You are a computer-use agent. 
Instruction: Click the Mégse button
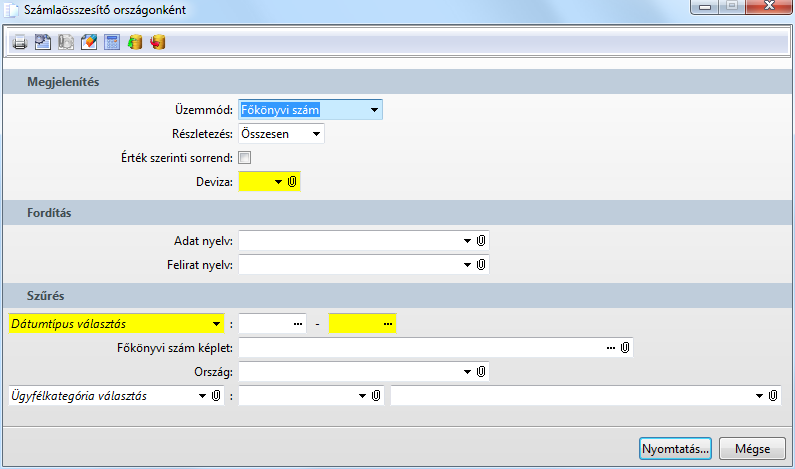pyautogui.click(x=752, y=449)
